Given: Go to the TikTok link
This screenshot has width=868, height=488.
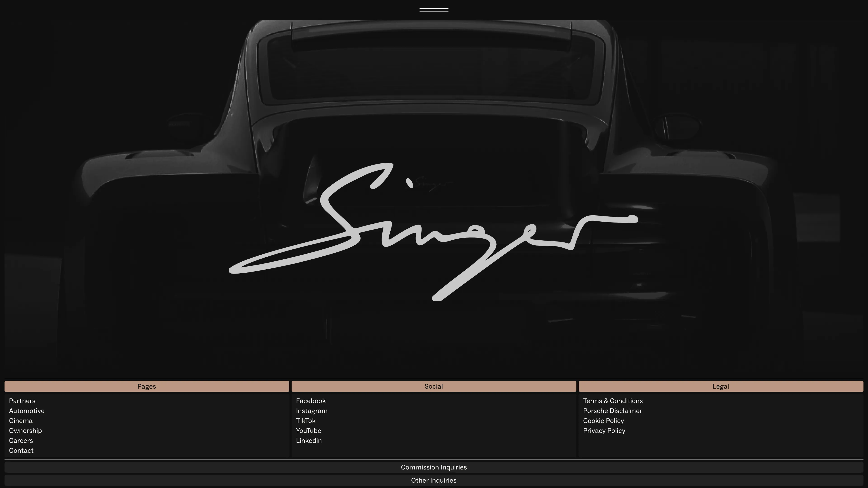Looking at the screenshot, I should click(306, 421).
